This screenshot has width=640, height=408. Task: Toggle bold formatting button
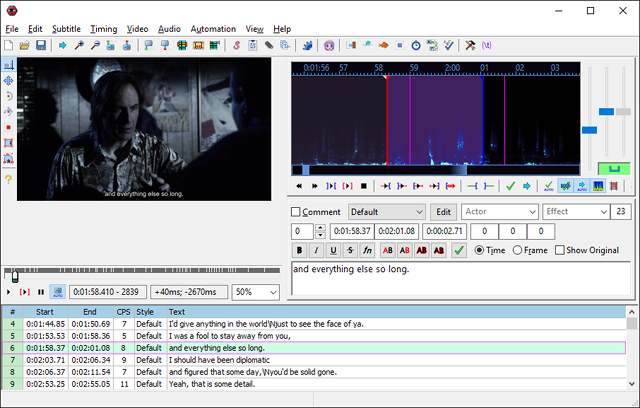299,250
